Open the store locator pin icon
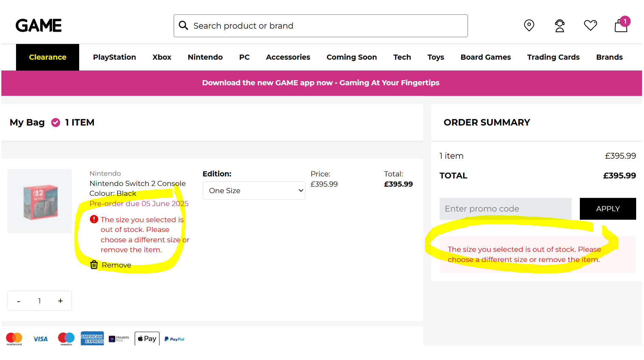 (529, 25)
